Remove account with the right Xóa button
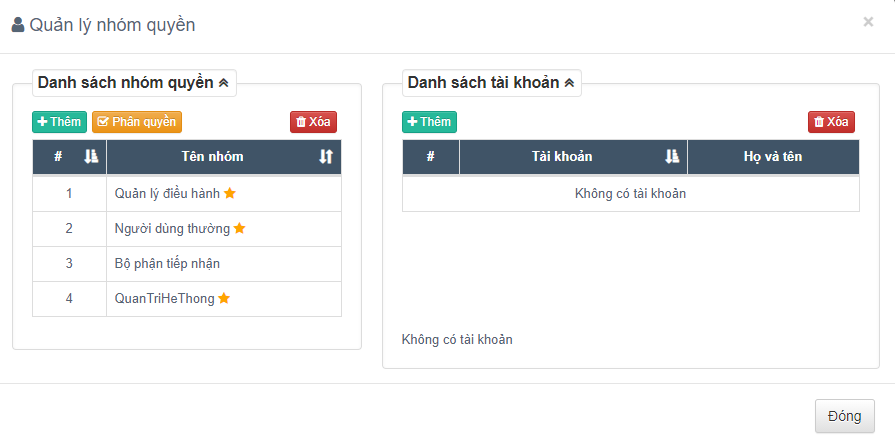The height and width of the screenshot is (441, 895). pos(831,122)
